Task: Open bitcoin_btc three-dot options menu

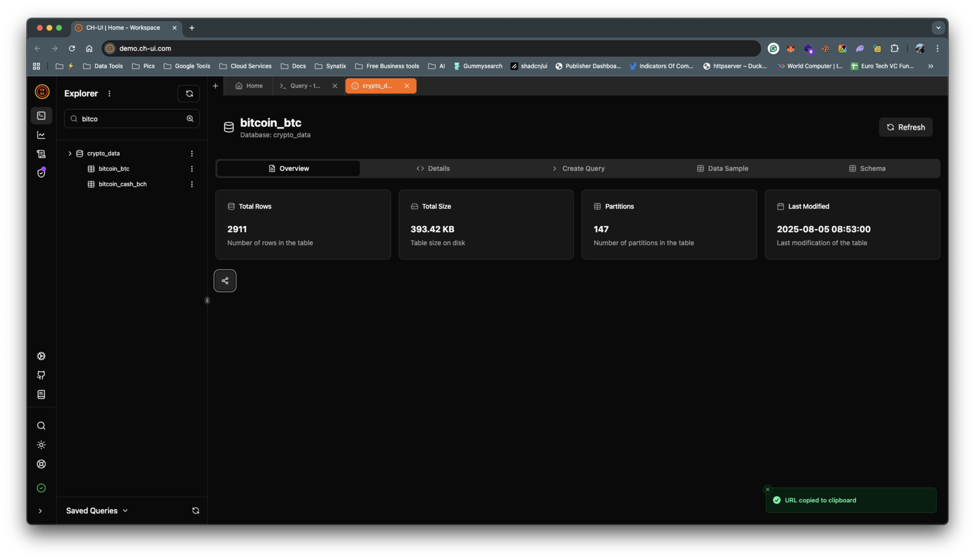Action: 192,169
